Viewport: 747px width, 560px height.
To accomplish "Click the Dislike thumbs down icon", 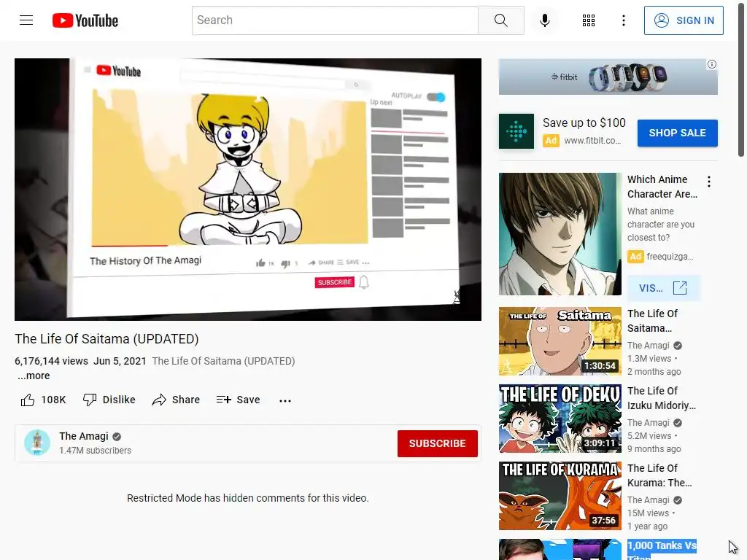I will tap(90, 400).
